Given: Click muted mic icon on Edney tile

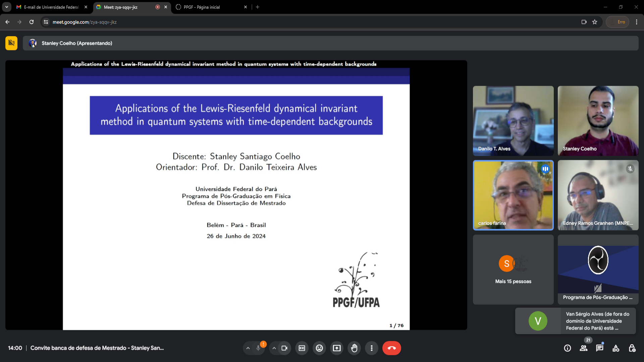Looking at the screenshot, I should tap(630, 169).
